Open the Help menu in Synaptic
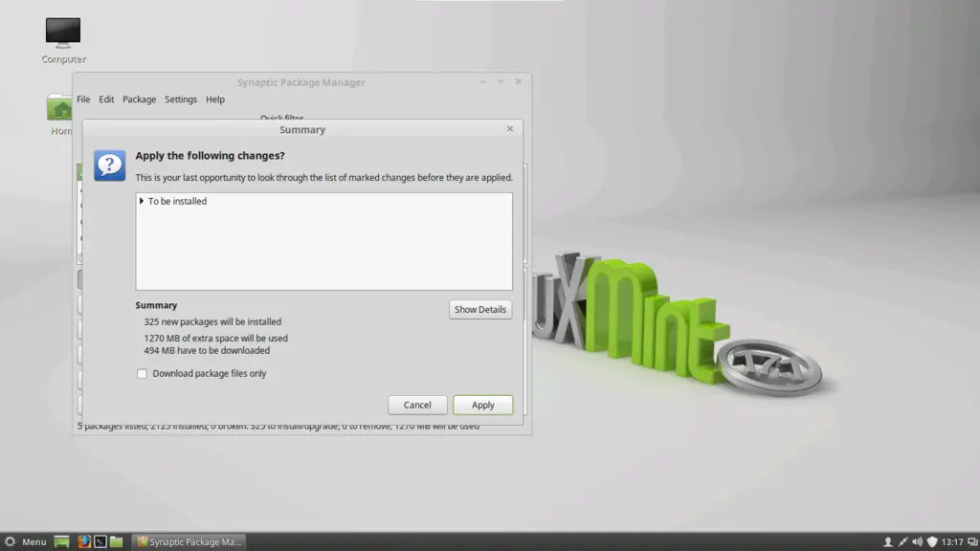 pyautogui.click(x=215, y=99)
